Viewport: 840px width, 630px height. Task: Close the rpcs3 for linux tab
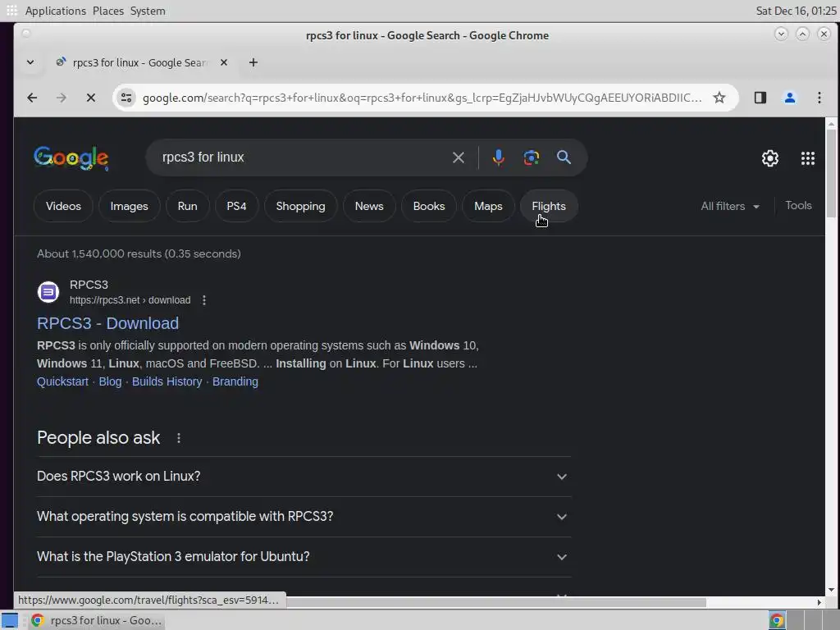pos(224,62)
